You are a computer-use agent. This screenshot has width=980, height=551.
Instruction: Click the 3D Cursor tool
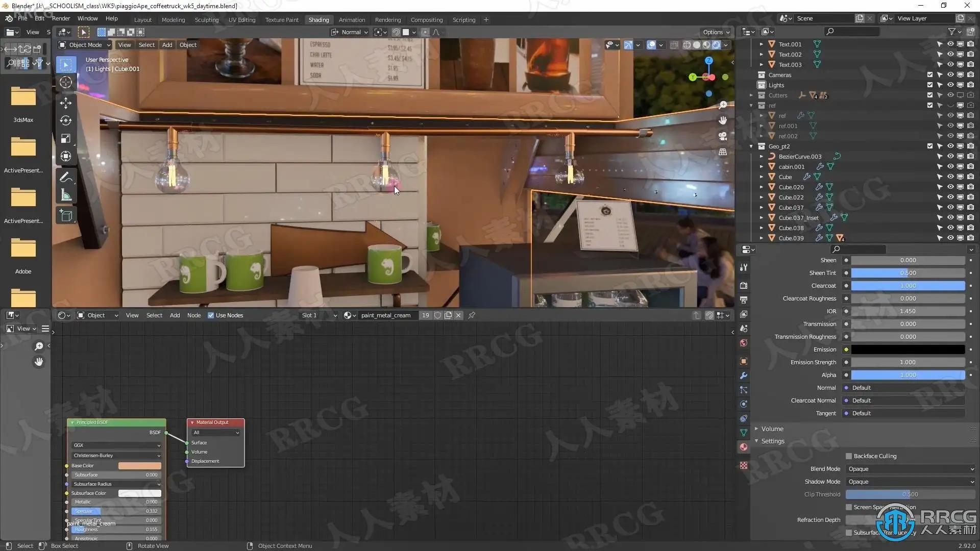click(x=66, y=82)
